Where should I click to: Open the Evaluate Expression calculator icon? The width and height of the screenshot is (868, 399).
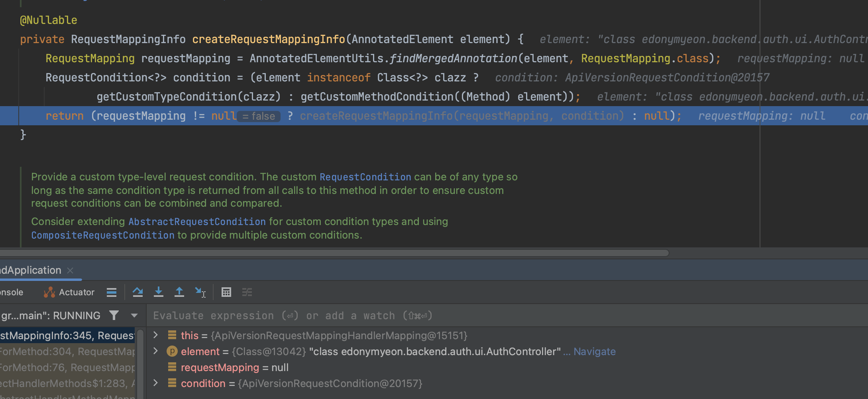pyautogui.click(x=226, y=292)
